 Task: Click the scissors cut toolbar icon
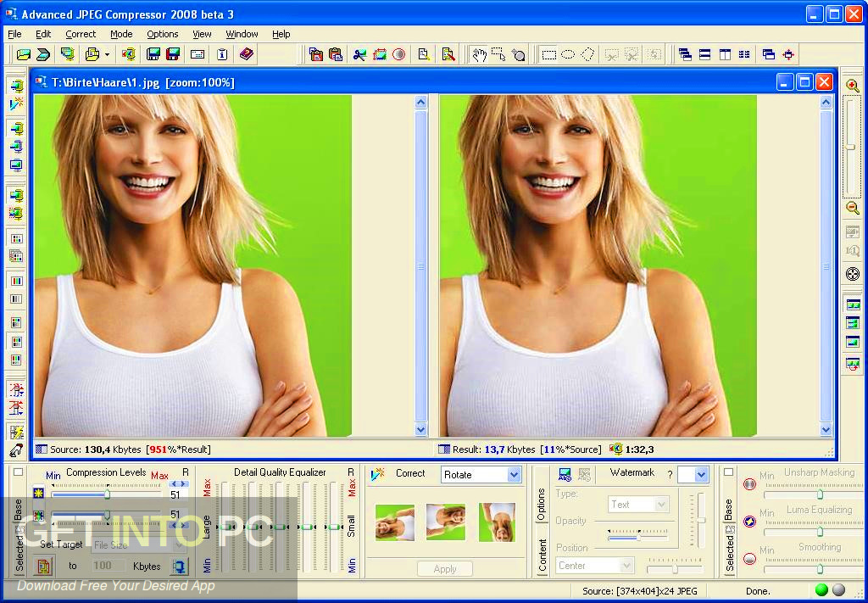point(359,54)
